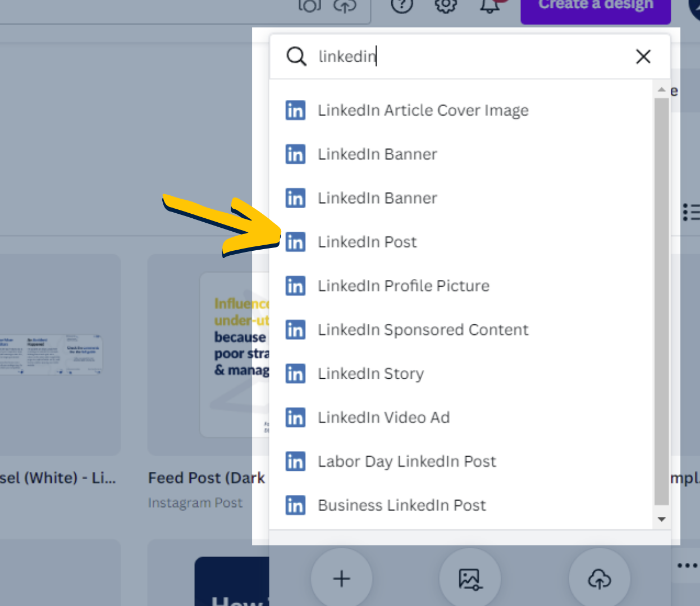The height and width of the screenshot is (606, 700).
Task: Click the search magnifier icon
Action: click(296, 56)
